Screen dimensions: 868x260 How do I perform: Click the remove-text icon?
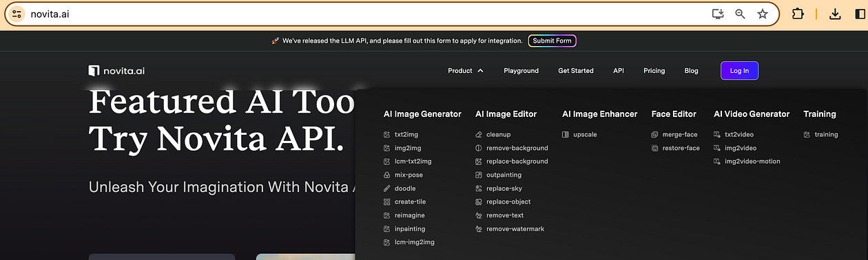coord(479,215)
